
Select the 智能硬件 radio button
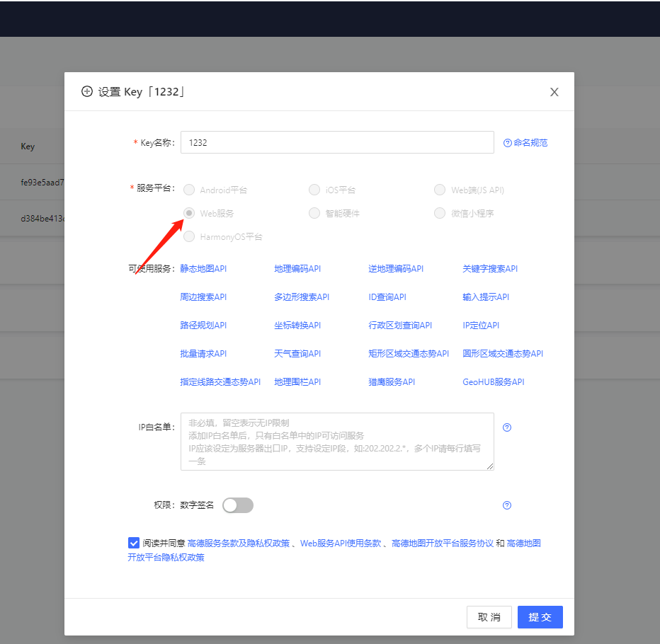pos(314,213)
